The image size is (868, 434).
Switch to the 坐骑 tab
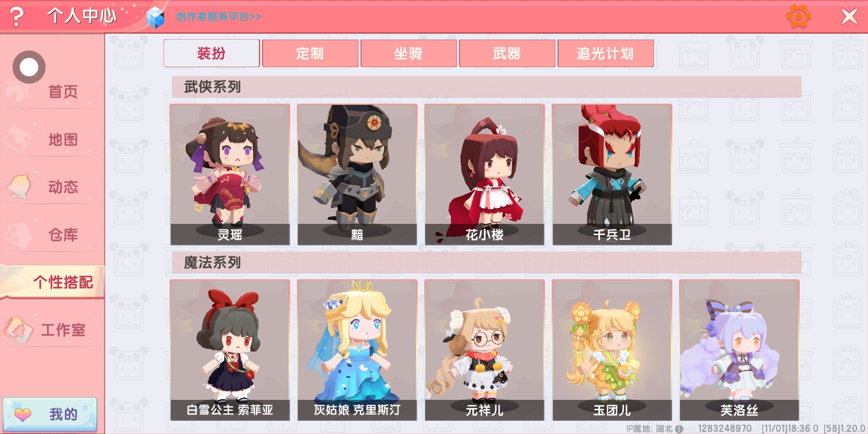pyautogui.click(x=408, y=53)
